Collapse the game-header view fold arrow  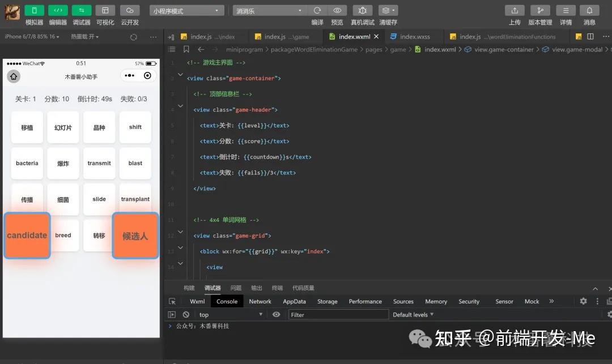(180, 106)
